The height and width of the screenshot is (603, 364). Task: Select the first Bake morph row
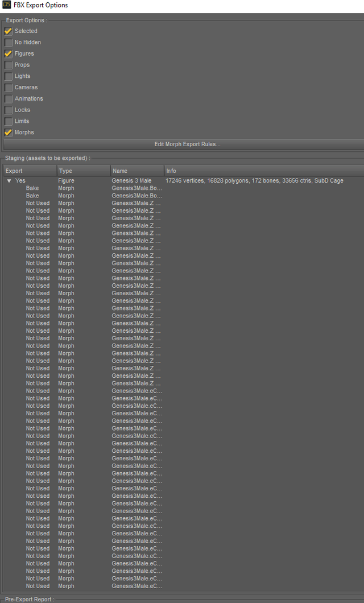32,188
